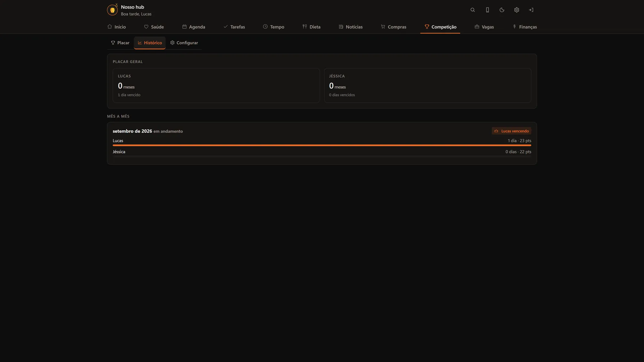644x362 pixels.
Task: Switch to the Agenda tab
Action: click(x=194, y=27)
